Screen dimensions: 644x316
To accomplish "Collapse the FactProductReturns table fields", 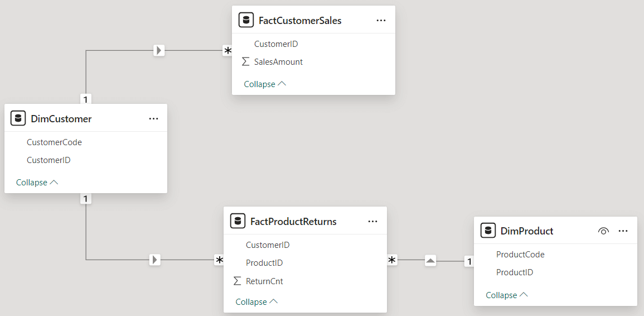I will click(256, 302).
